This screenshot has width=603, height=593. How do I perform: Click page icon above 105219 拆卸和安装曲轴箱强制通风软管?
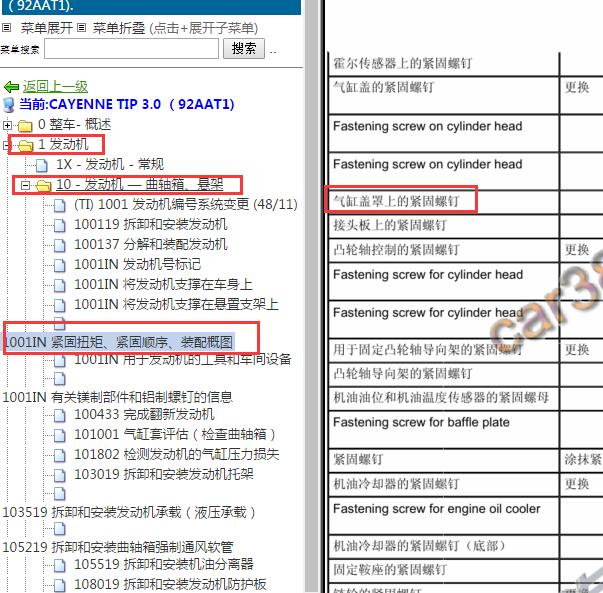(x=60, y=530)
